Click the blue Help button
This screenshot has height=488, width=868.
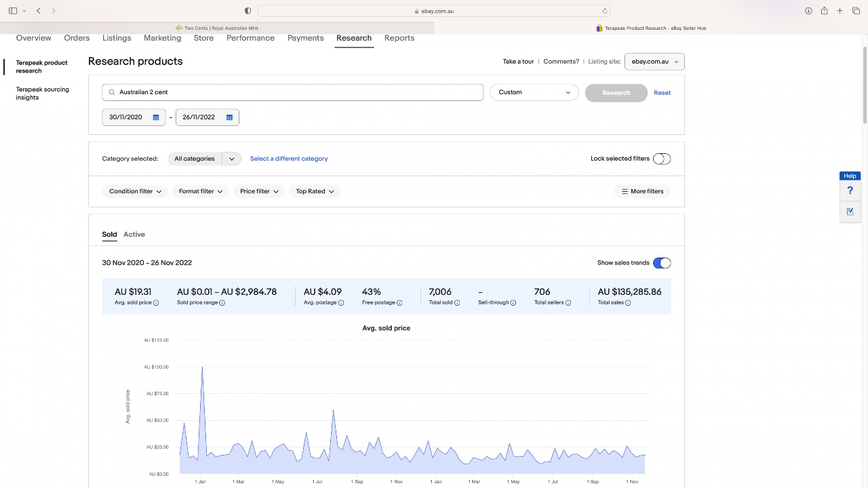850,176
